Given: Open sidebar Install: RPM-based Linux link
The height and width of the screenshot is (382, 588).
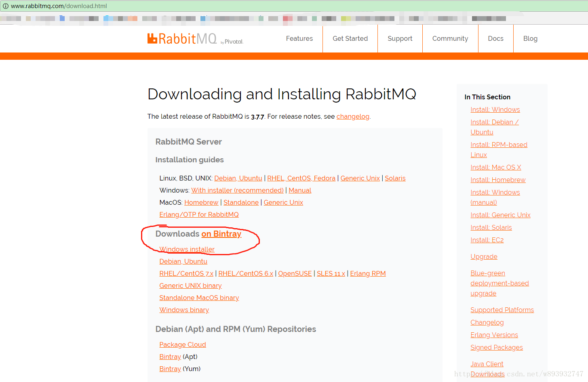Looking at the screenshot, I should click(499, 149).
